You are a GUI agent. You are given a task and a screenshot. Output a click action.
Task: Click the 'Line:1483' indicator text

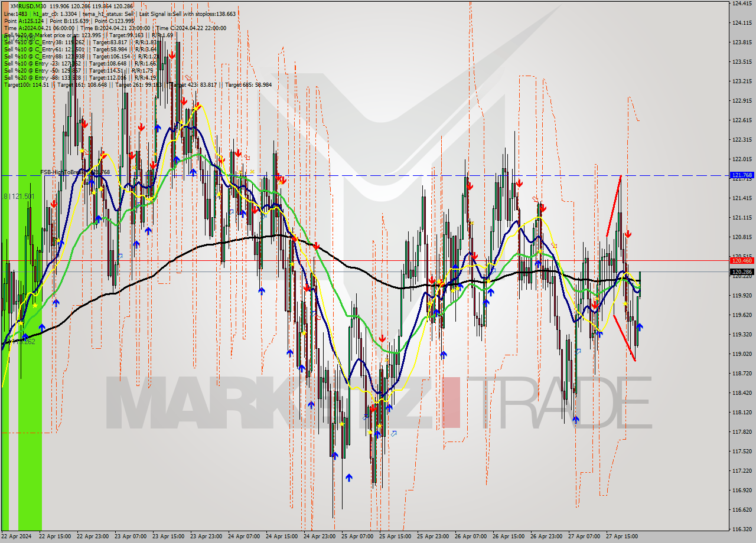pyautogui.click(x=15, y=14)
